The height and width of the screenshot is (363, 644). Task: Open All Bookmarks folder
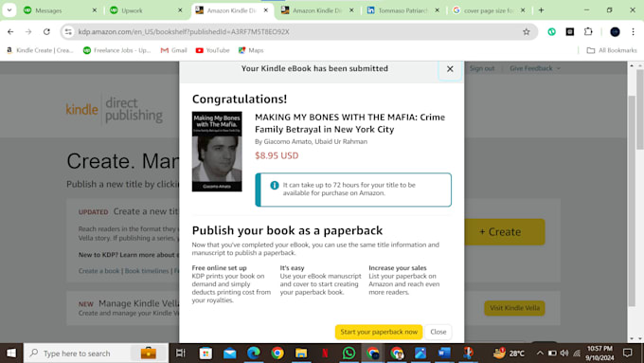coord(612,50)
